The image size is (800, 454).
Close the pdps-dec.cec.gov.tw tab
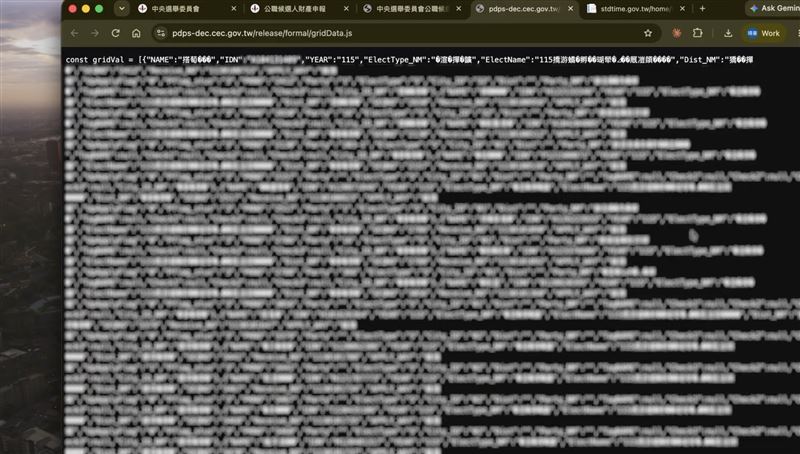[570, 9]
